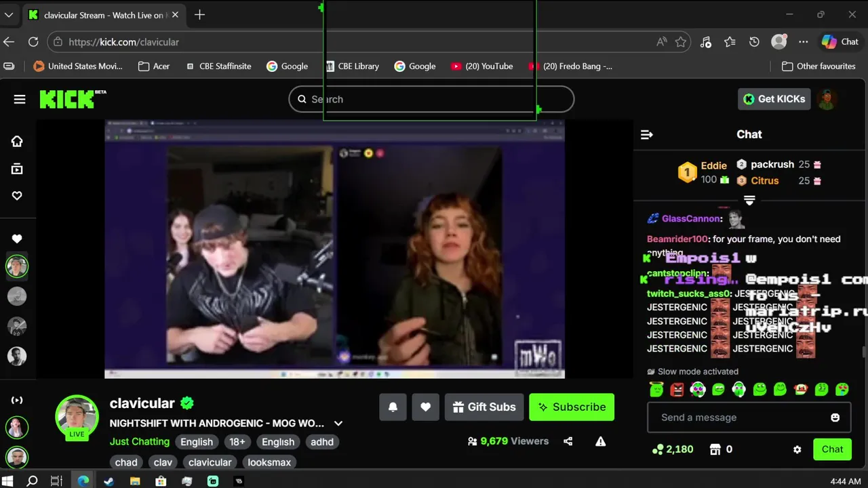Open clavicular channel avatar with LIVE badge
This screenshot has height=488, width=868.
click(x=77, y=416)
